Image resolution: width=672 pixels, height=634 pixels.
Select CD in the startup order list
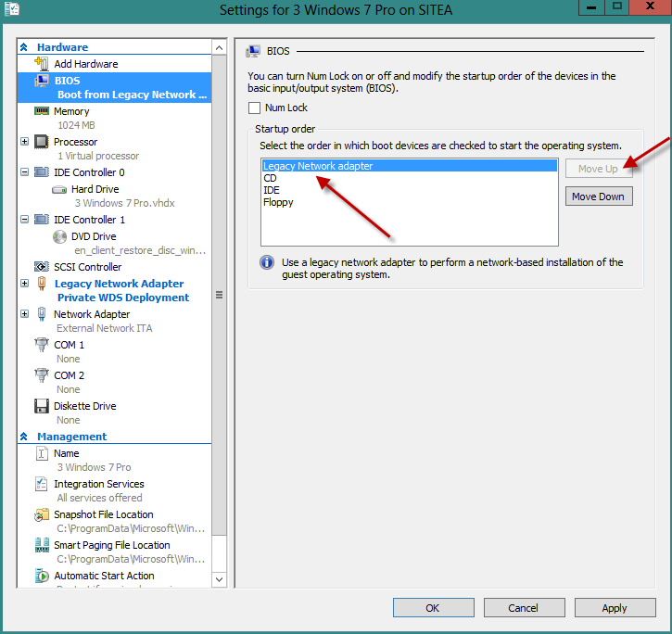point(270,178)
